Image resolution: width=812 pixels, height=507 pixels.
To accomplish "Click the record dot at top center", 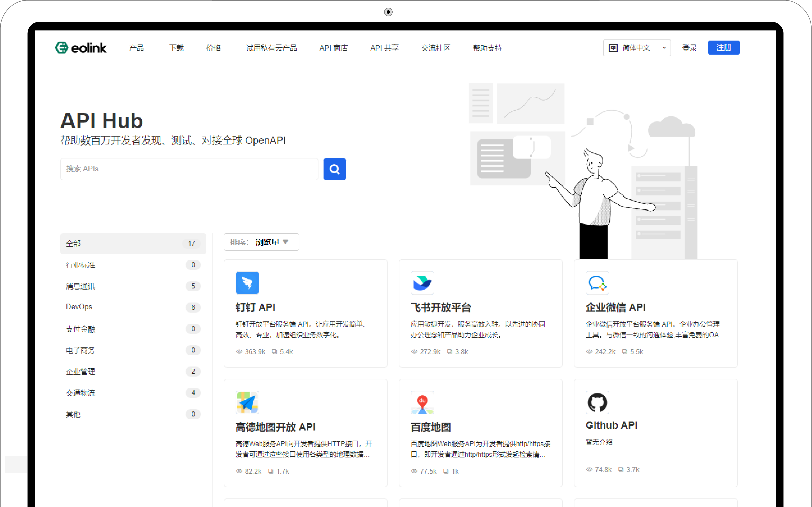I will [388, 12].
